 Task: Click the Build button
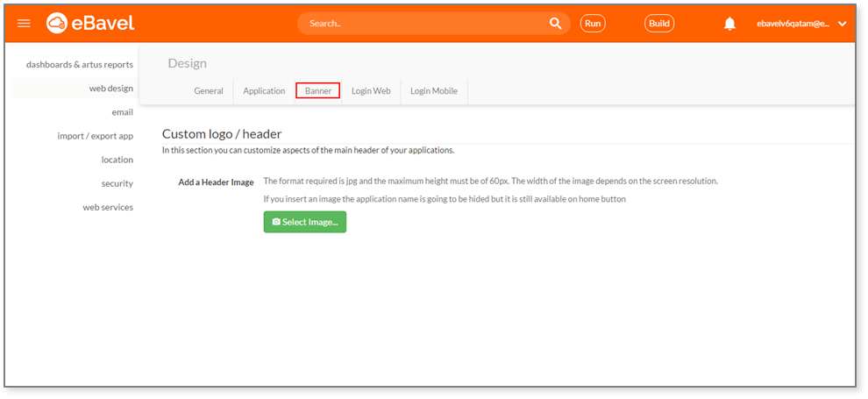click(x=659, y=24)
